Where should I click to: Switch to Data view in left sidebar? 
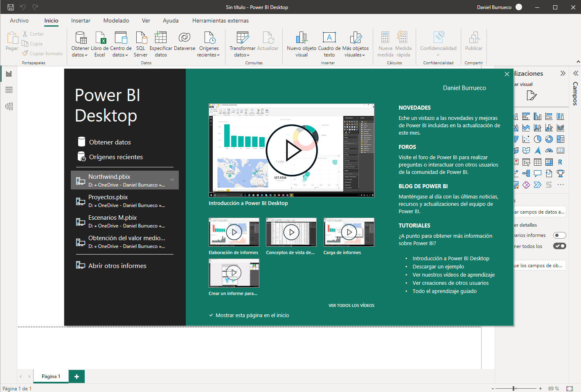pyautogui.click(x=9, y=90)
